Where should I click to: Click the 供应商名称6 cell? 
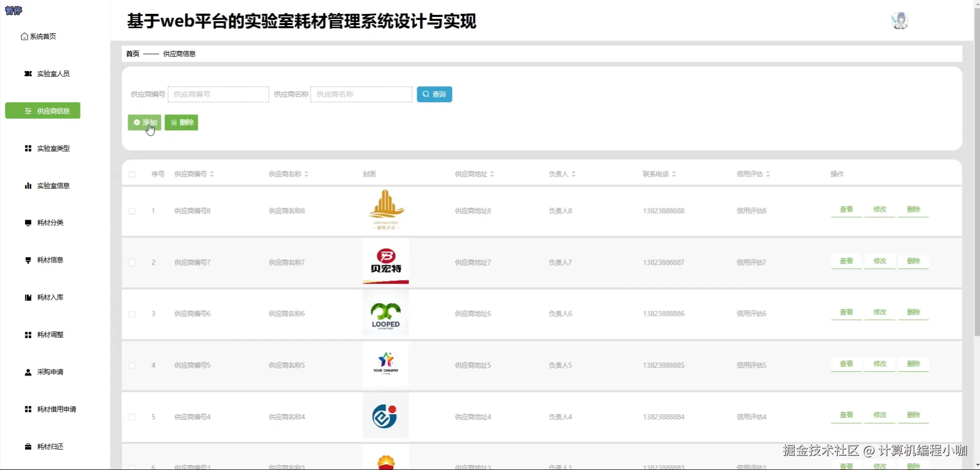pos(287,314)
